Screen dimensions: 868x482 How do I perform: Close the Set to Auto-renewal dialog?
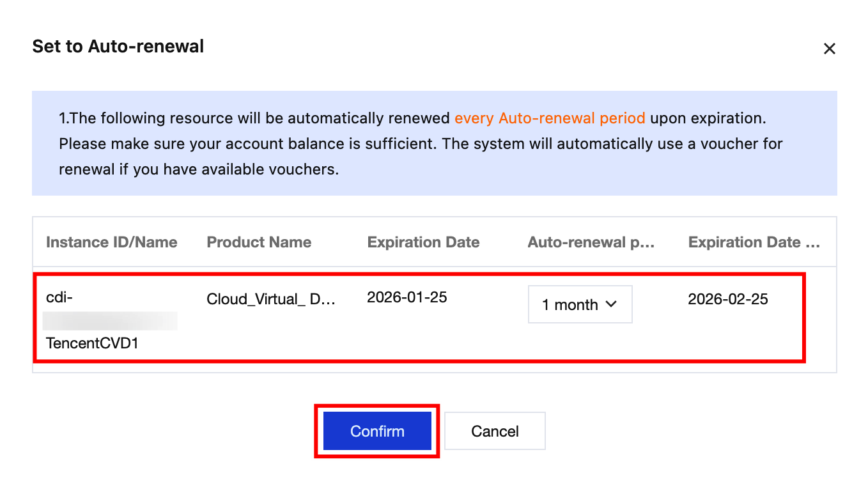coord(829,49)
